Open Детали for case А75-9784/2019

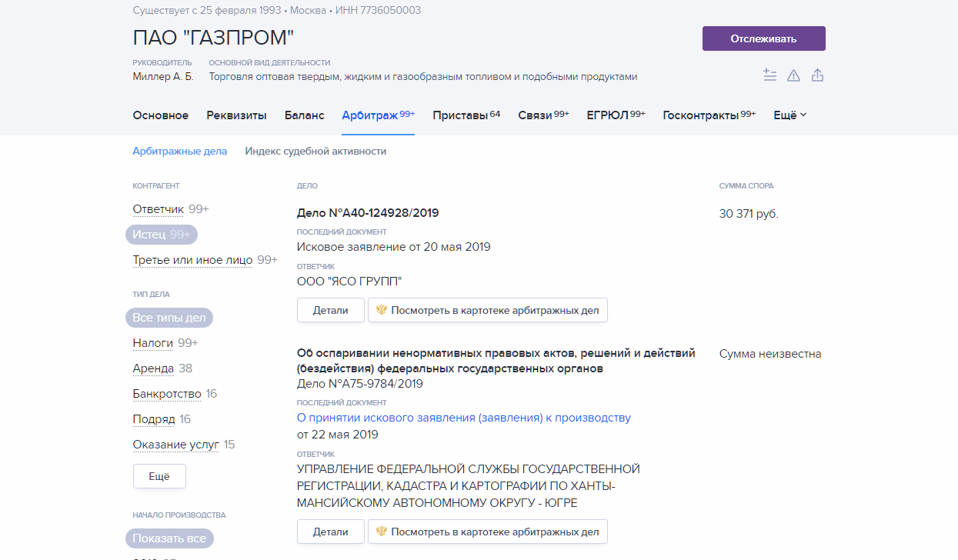pos(330,532)
